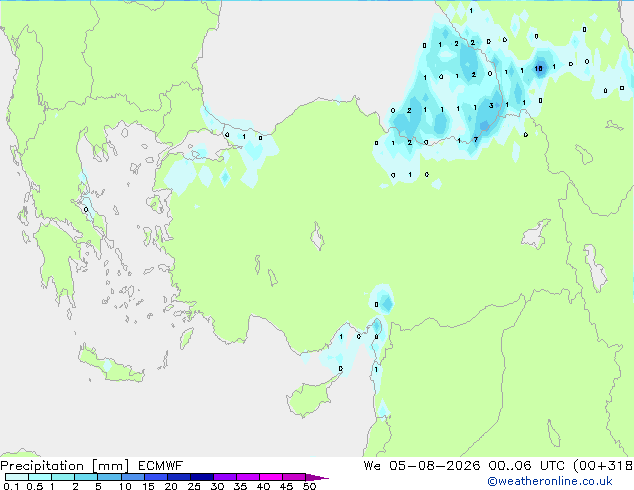Select the 0.5–1 mm legend swatch
This screenshot has height=490, width=634.
[40, 477]
